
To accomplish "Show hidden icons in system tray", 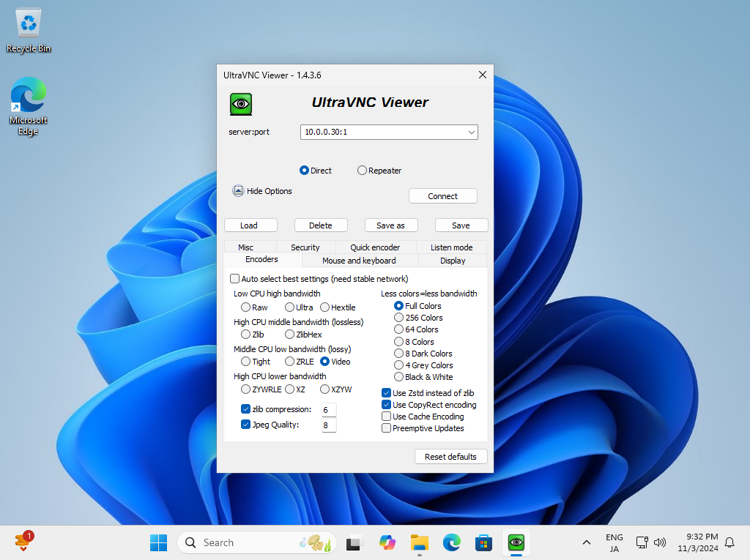I will pos(586,542).
